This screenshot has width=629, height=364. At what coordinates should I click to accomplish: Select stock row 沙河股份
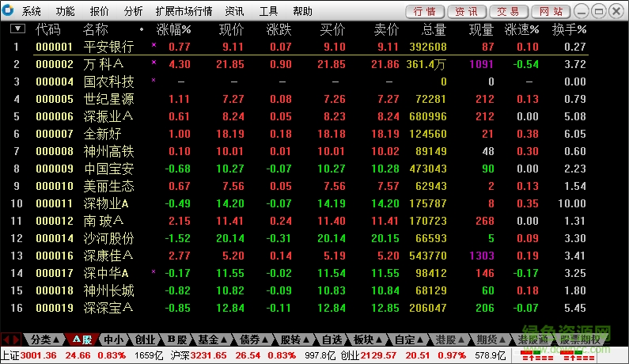tap(299, 238)
